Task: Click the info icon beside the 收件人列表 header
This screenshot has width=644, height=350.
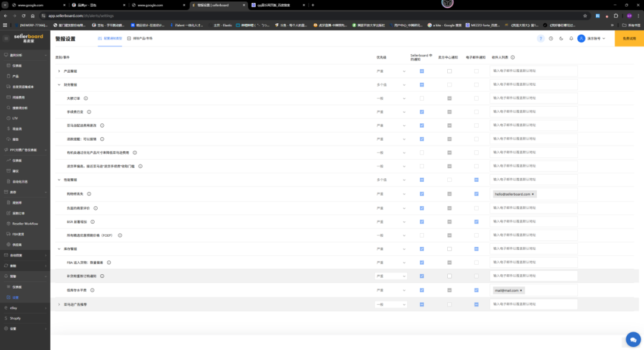Action: point(513,57)
